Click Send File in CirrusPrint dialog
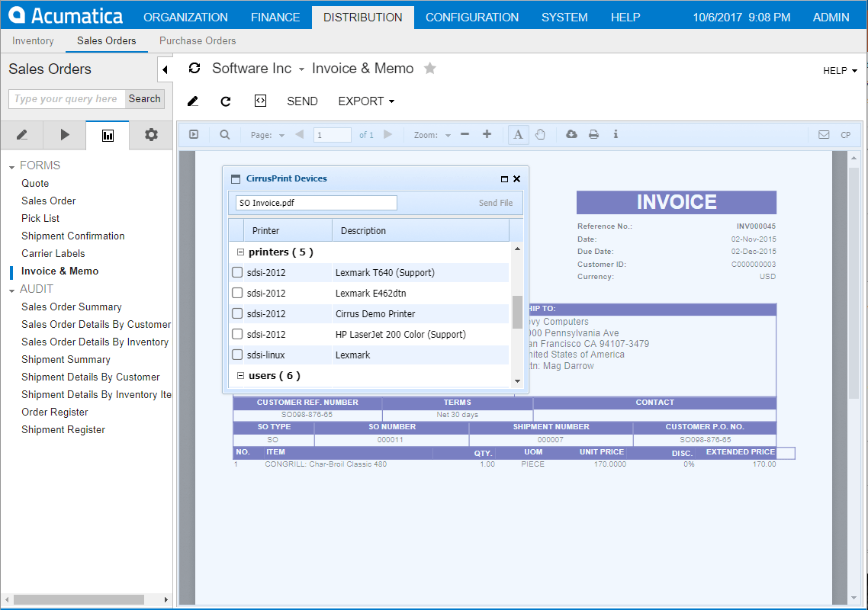The height and width of the screenshot is (610, 868). [x=496, y=203]
